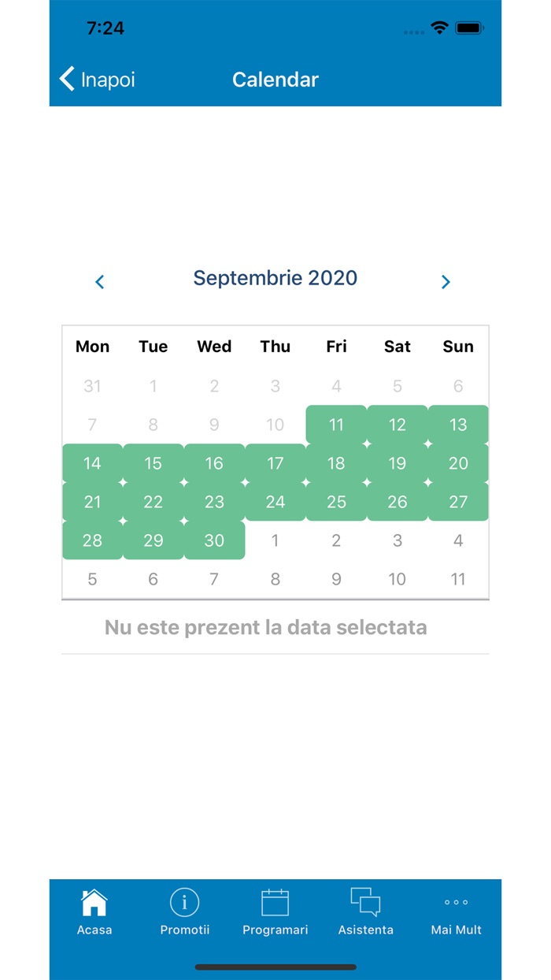This screenshot has height=980, width=551.
Task: Select September 11 on the calendar
Action: 336,425
